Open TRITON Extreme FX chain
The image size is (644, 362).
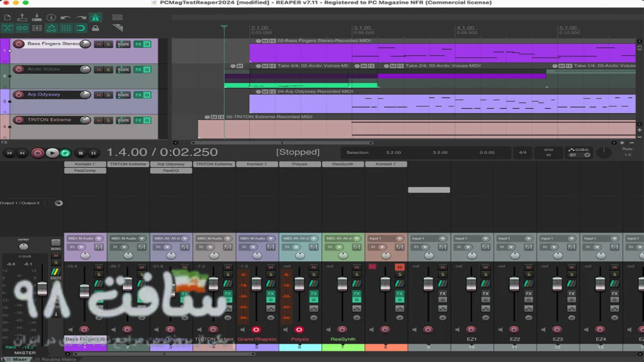click(138, 120)
